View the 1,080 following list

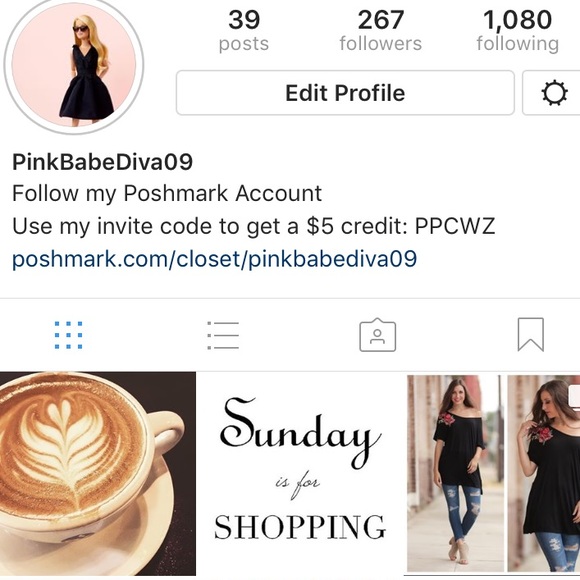pos(517,31)
